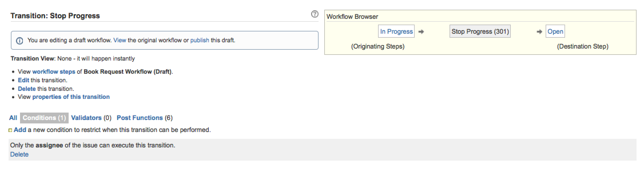Open the Post Functions tab
Screen dimensions: 644x172
coord(140,118)
